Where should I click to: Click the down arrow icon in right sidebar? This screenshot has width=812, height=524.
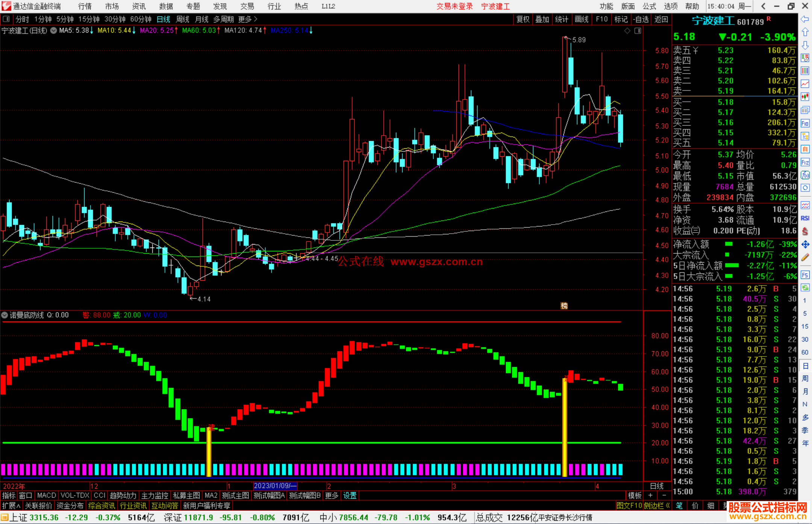pyautogui.click(x=805, y=45)
